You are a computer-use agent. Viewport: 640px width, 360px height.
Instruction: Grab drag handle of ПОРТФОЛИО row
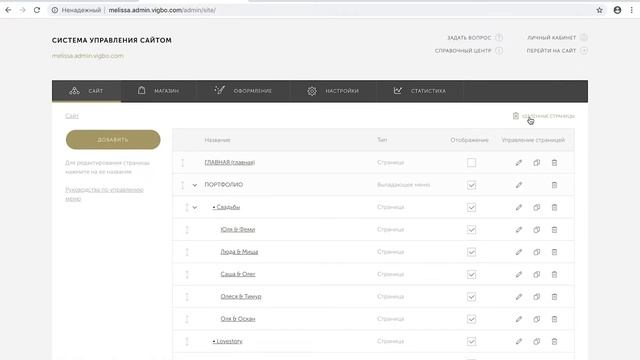point(182,185)
